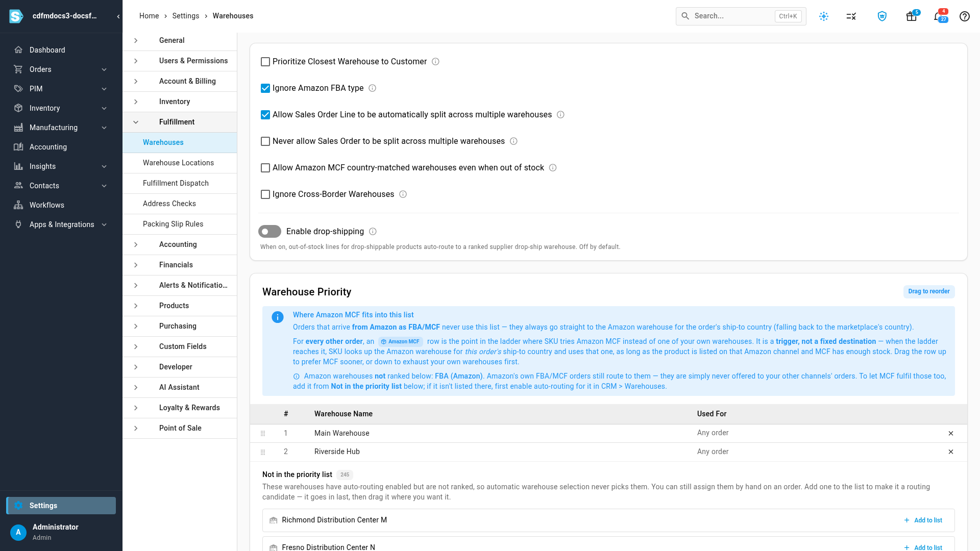This screenshot has height=551, width=980.
Task: Click the Search input field
Action: pyautogui.click(x=741, y=16)
